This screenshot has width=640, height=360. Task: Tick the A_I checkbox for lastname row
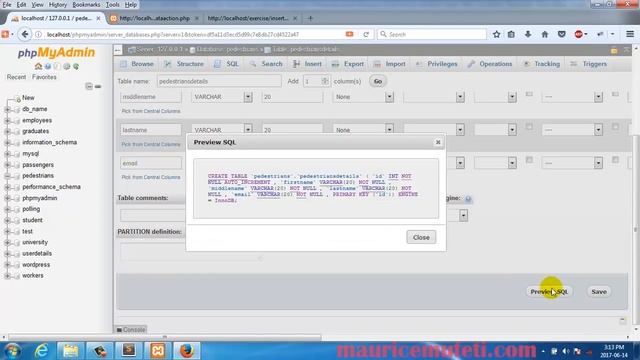[615, 127]
